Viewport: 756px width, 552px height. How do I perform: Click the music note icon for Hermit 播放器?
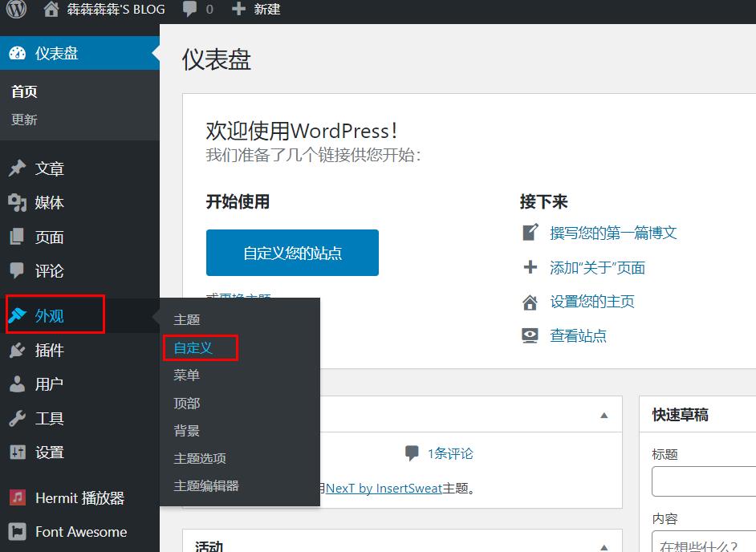click(x=18, y=497)
